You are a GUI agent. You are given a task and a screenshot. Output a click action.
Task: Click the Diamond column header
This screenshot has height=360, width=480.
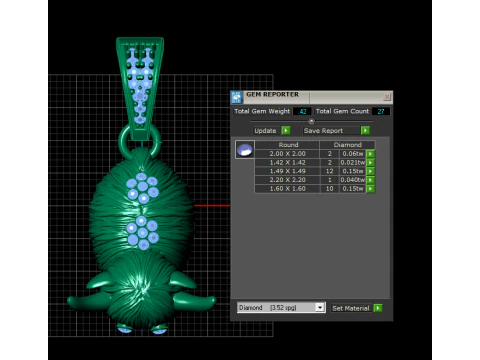347,145
